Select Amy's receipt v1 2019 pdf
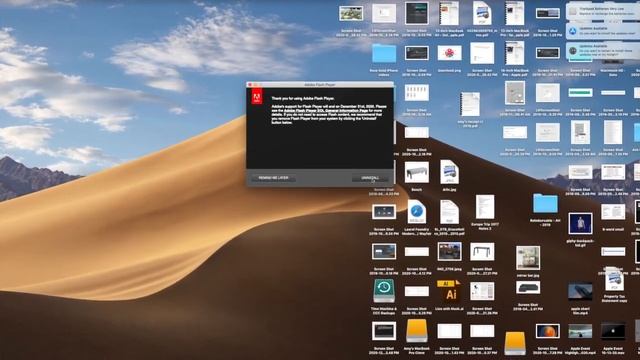The height and width of the screenshot is (360, 640). coord(470,104)
